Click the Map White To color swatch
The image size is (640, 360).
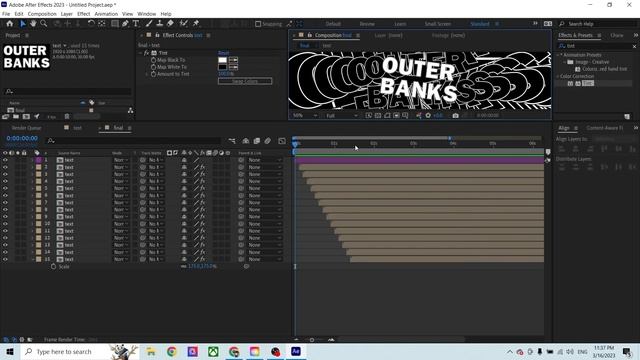coord(222,67)
